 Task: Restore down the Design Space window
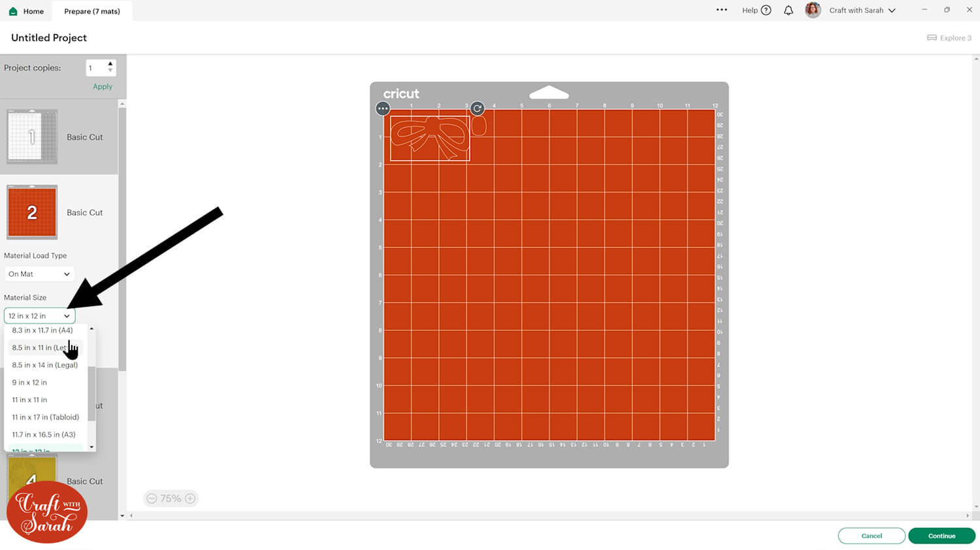tap(947, 10)
